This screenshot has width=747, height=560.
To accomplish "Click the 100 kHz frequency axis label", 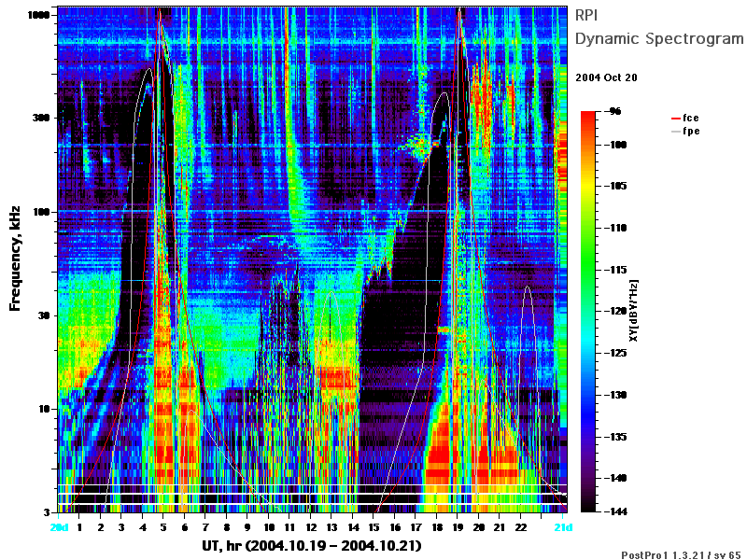I will click(x=41, y=212).
